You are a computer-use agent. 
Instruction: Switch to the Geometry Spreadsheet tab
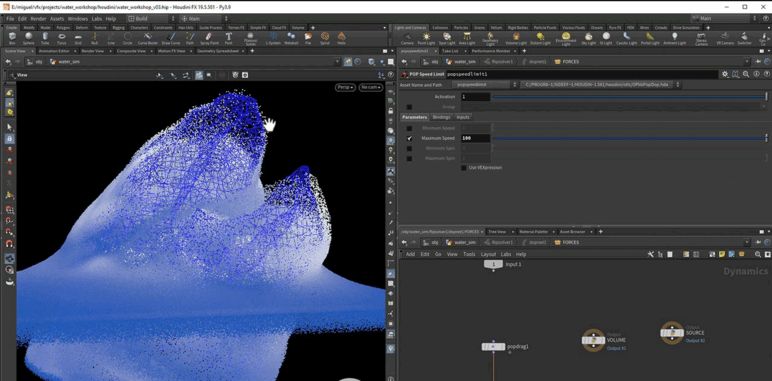pyautogui.click(x=218, y=51)
